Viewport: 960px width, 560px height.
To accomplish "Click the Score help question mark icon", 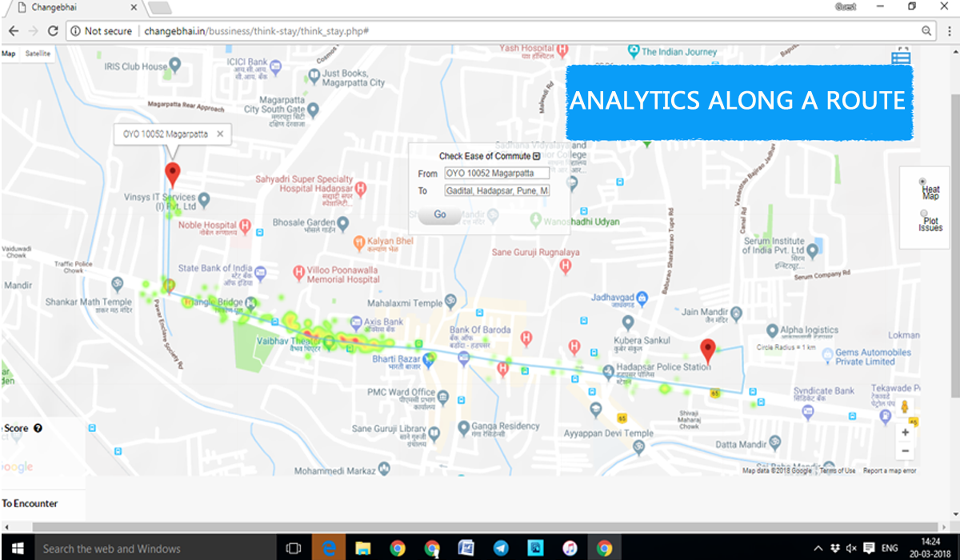I will [38, 429].
